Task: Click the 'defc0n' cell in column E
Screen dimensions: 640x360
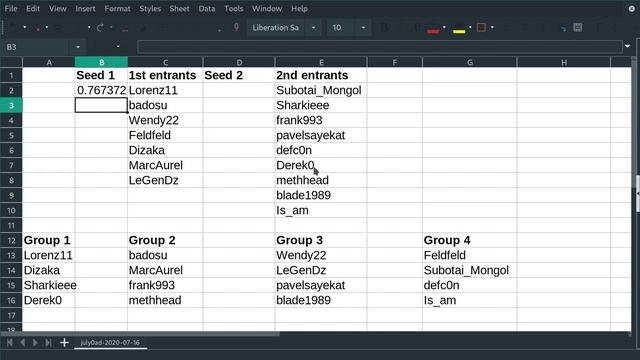Action: pyautogui.click(x=321, y=150)
